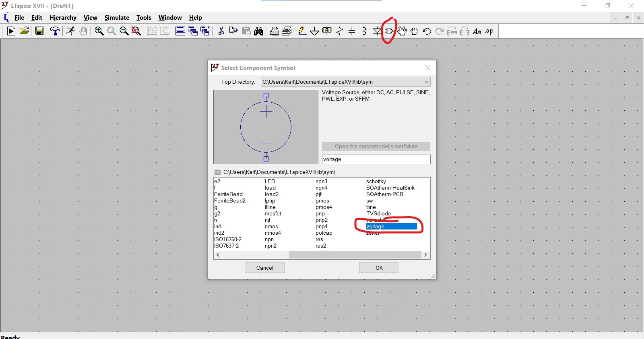This screenshot has width=644, height=339.
Task: Select 'FerriteBead' in the component list
Action: (x=228, y=194)
